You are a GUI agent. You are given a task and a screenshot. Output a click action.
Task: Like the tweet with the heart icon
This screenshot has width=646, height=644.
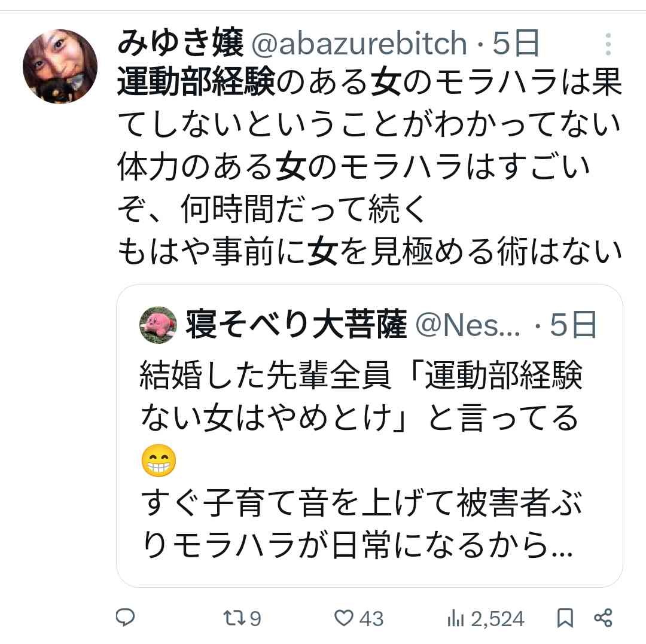click(x=343, y=618)
